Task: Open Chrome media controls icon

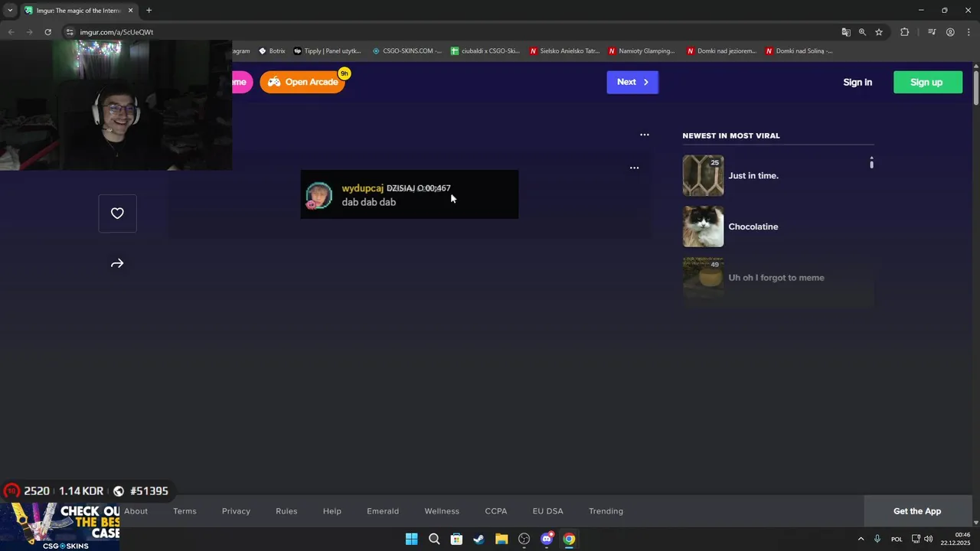Action: click(932, 32)
